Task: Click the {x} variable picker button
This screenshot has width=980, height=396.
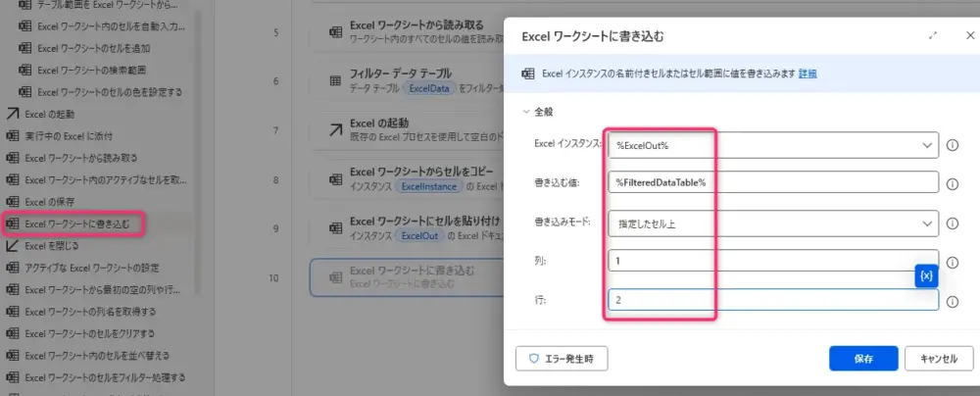Action: click(925, 276)
